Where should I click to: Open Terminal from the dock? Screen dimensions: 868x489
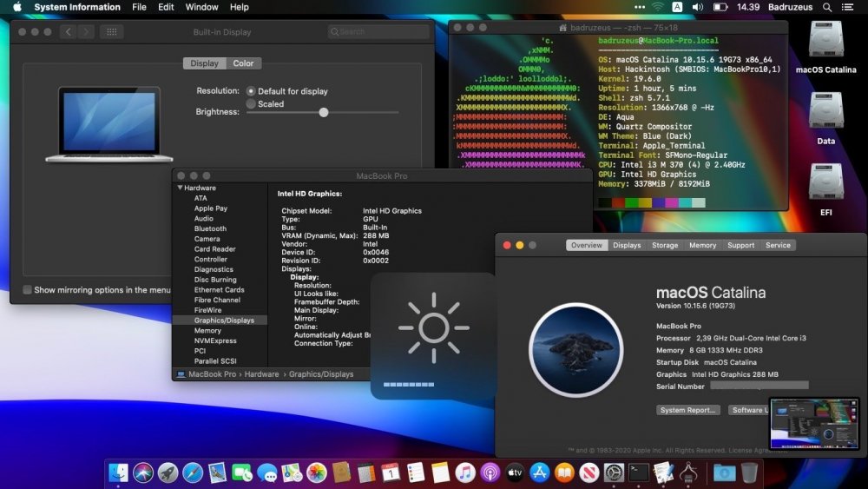click(639, 472)
